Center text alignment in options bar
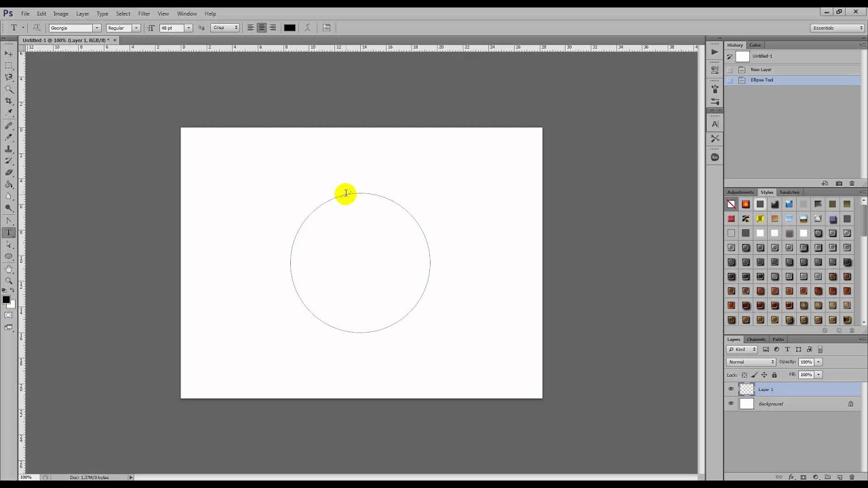Viewport: 868px width, 488px height. click(x=262, y=28)
